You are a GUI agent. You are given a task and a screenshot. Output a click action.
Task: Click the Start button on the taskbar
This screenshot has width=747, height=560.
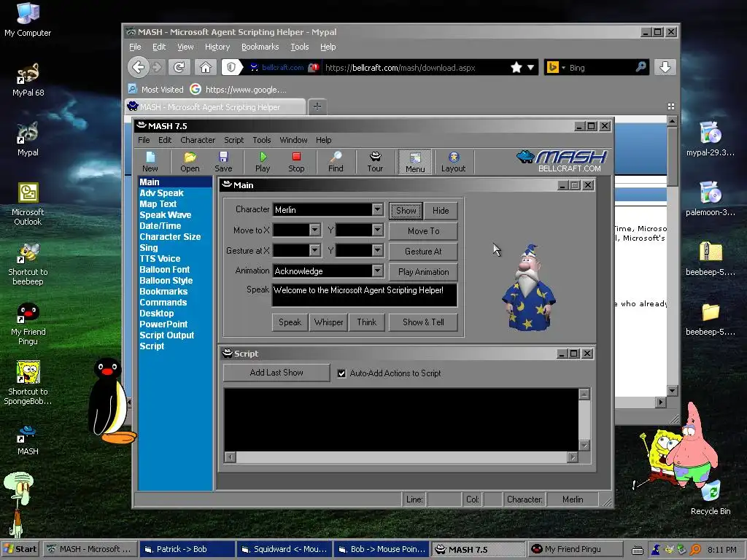20,549
